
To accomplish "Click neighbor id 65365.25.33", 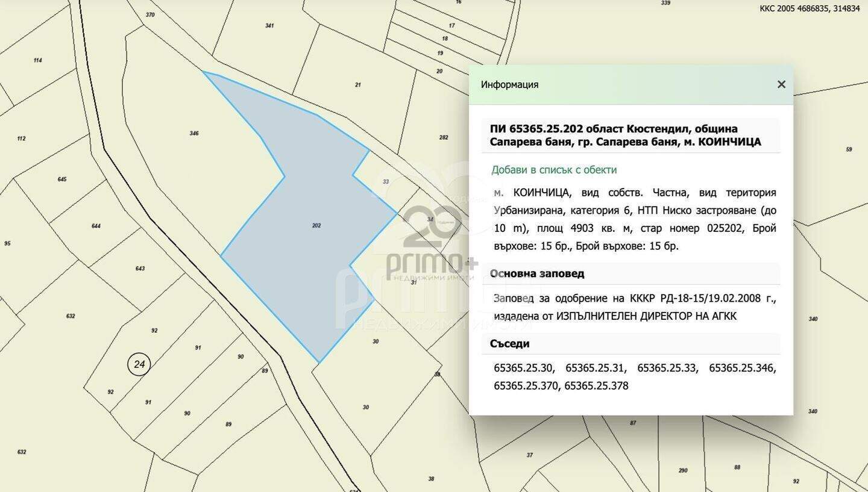I will coord(667,368).
